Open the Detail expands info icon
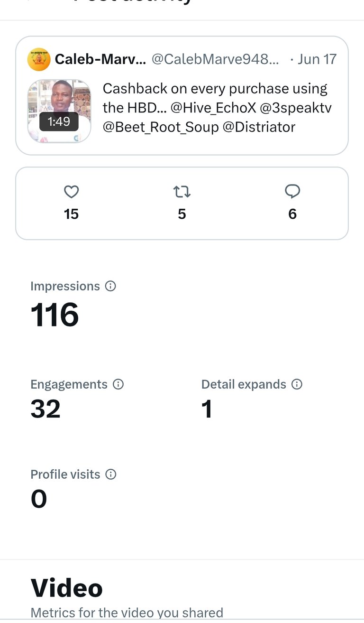364x623 pixels. tap(297, 384)
